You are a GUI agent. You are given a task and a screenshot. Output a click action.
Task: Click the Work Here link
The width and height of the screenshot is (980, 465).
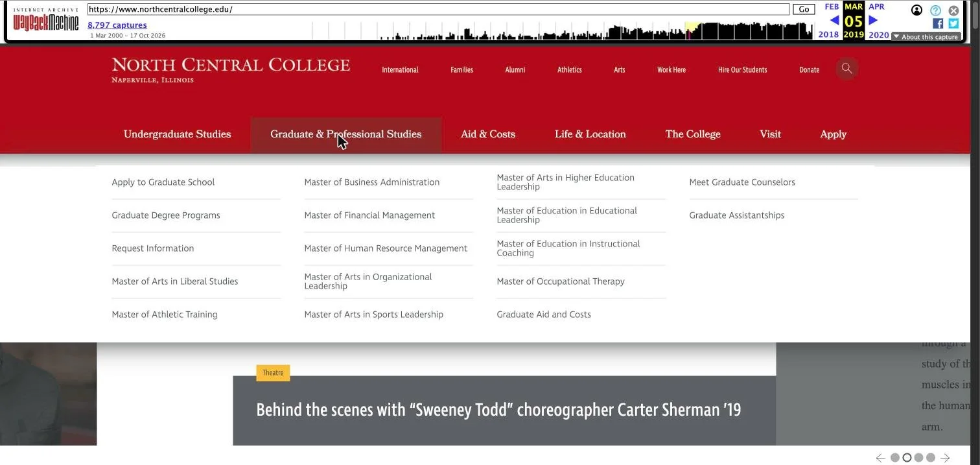click(x=671, y=69)
